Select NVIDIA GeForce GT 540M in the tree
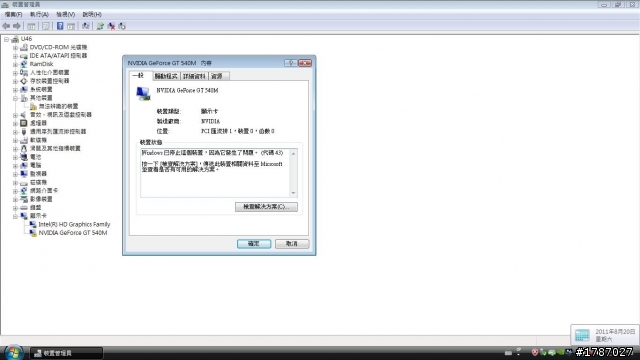This screenshot has height=360, width=640. click(x=73, y=233)
